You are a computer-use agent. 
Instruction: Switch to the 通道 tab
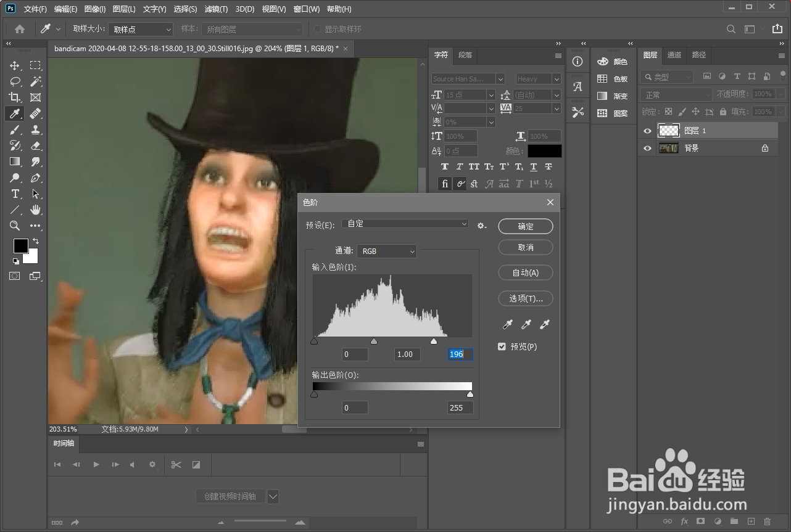pyautogui.click(x=674, y=55)
